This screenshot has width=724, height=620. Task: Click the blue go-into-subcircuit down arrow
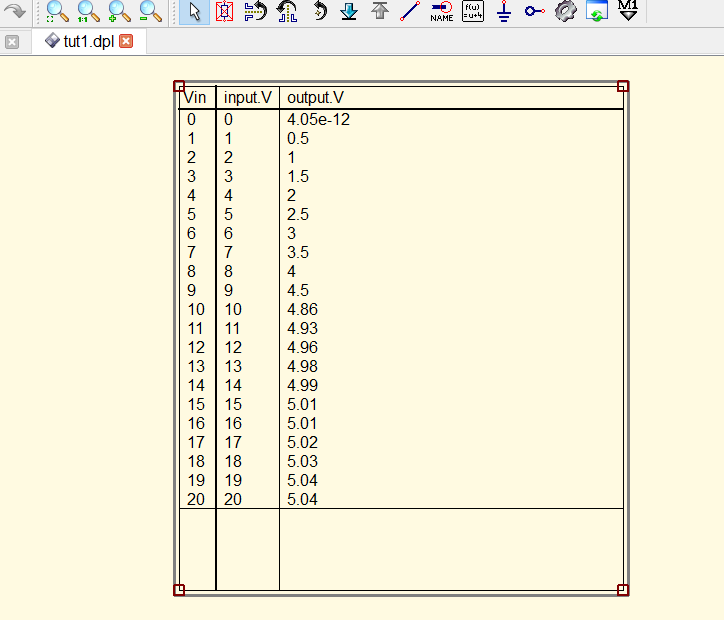pos(349,11)
